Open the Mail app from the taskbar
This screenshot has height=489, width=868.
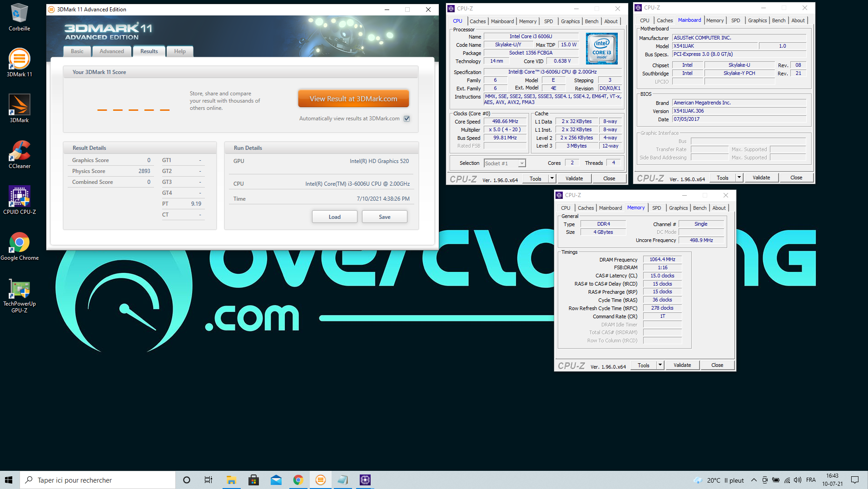pos(276,480)
